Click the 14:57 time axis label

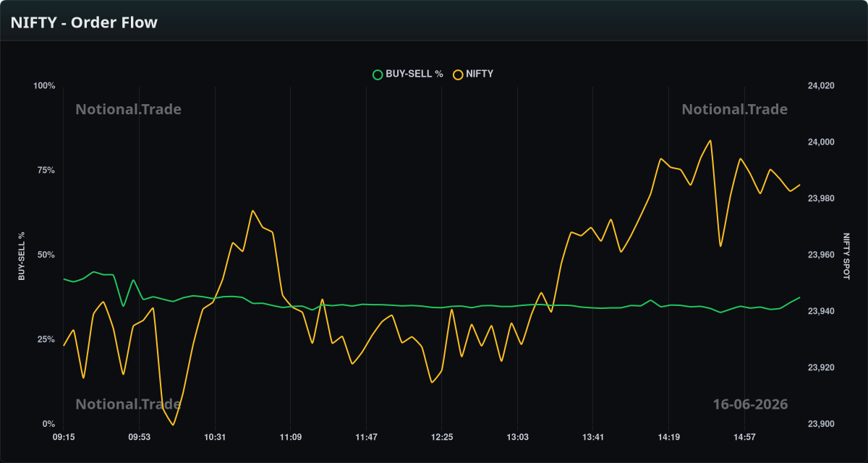coord(744,437)
